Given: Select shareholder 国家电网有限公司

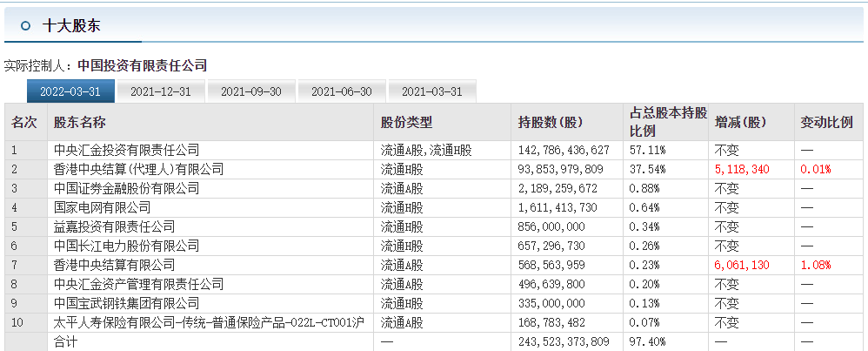Looking at the screenshot, I should click(x=102, y=208).
